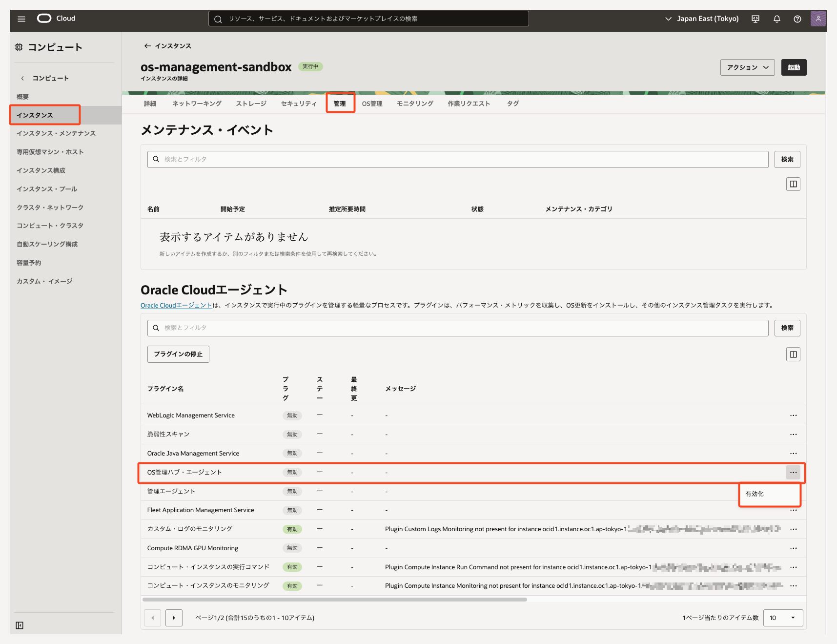Go to next page of plugins
The image size is (837, 644).
[x=174, y=618]
